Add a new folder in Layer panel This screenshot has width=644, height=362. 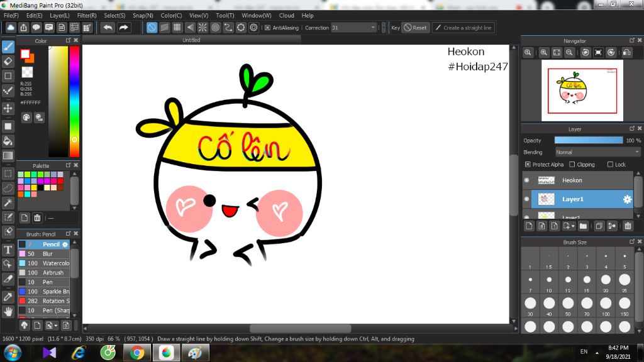coord(583,226)
